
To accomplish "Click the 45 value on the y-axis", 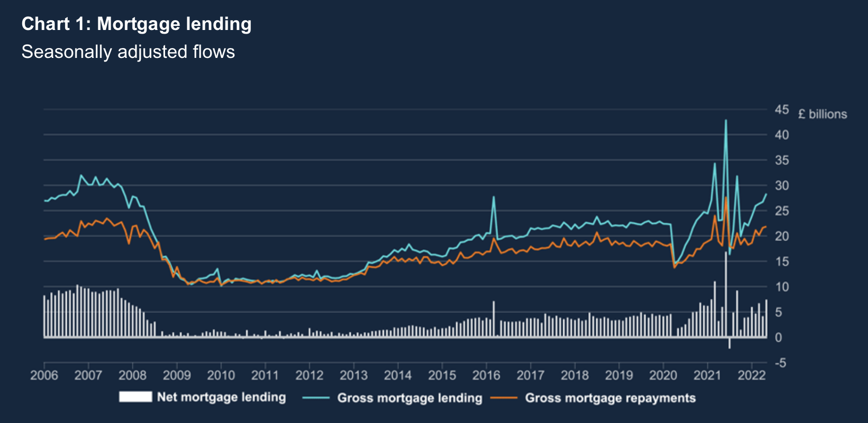I will click(x=782, y=110).
